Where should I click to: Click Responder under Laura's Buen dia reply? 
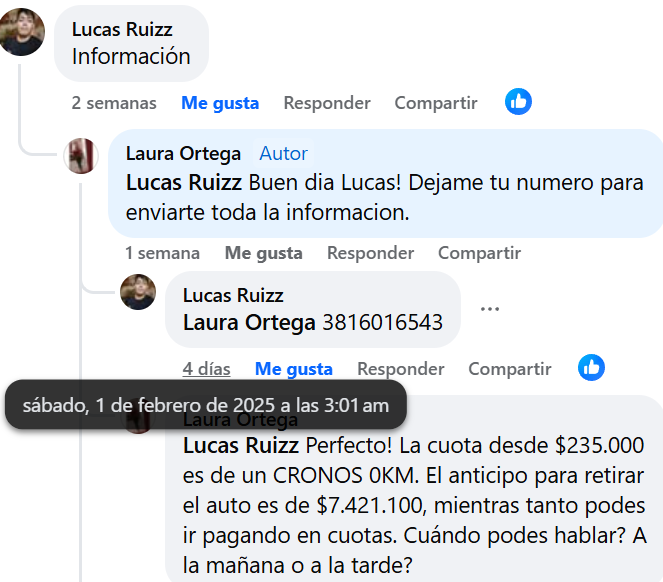tap(370, 253)
